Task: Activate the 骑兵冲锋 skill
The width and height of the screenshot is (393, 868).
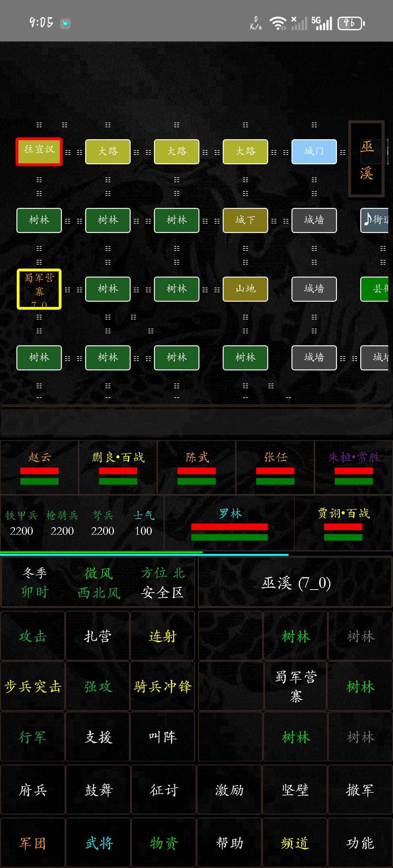Action: click(162, 687)
